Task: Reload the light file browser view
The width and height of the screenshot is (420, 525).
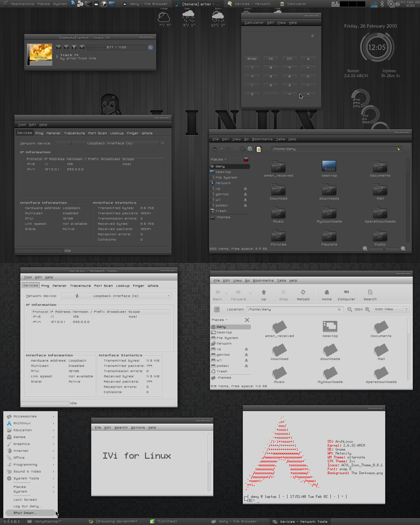Action: click(303, 295)
